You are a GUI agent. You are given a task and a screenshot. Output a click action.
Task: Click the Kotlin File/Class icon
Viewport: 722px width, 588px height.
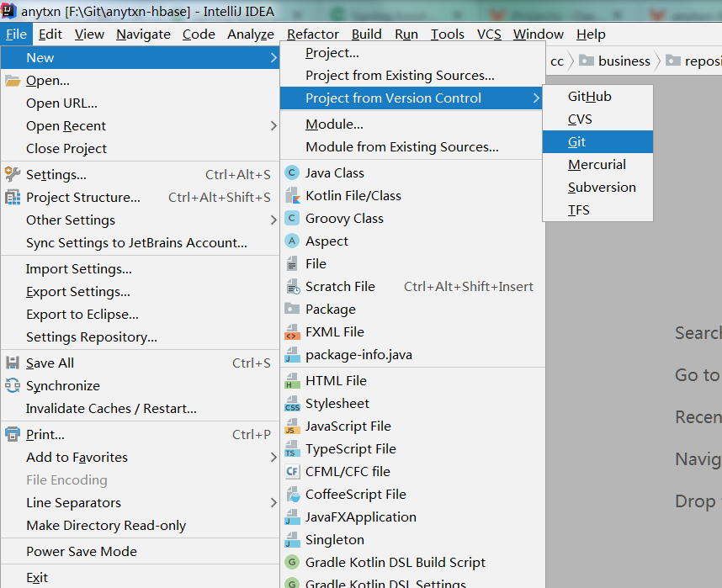pos(292,196)
